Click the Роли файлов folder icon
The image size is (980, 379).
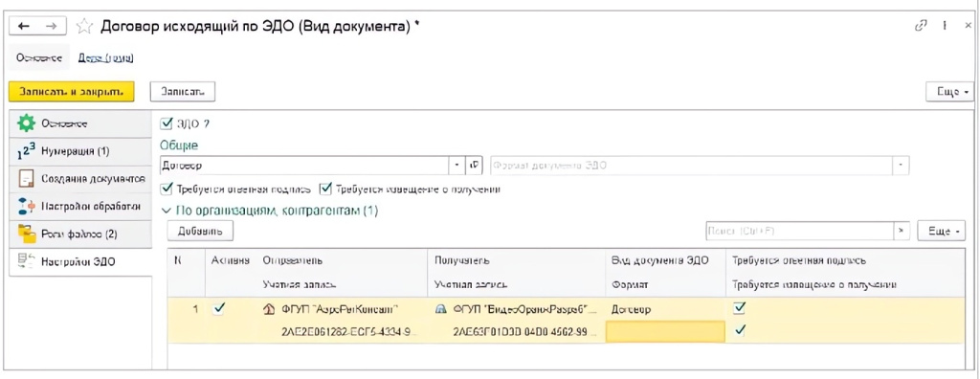[26, 234]
